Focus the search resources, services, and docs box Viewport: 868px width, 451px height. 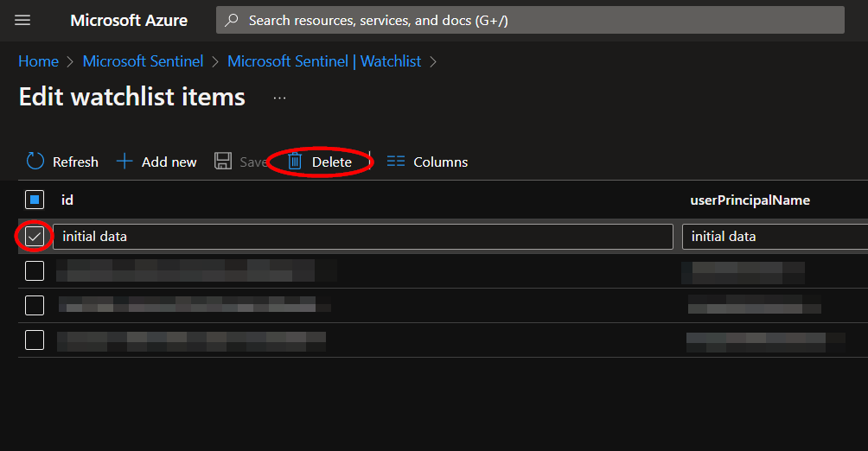pyautogui.click(x=530, y=20)
